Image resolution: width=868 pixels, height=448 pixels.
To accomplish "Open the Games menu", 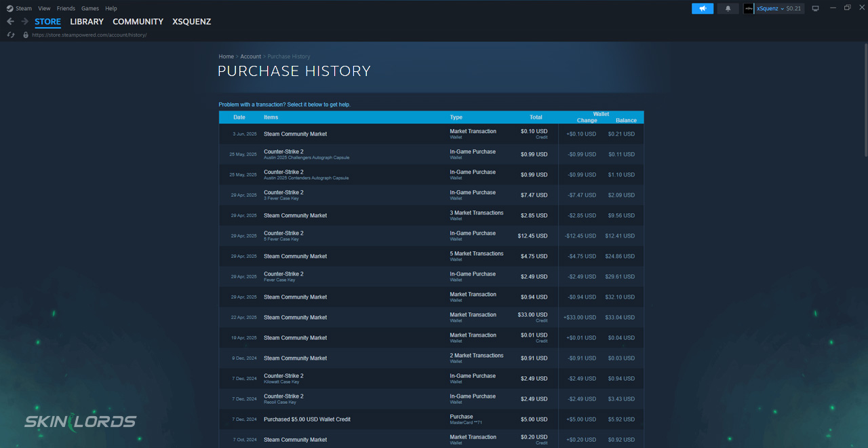I will 90,8.
